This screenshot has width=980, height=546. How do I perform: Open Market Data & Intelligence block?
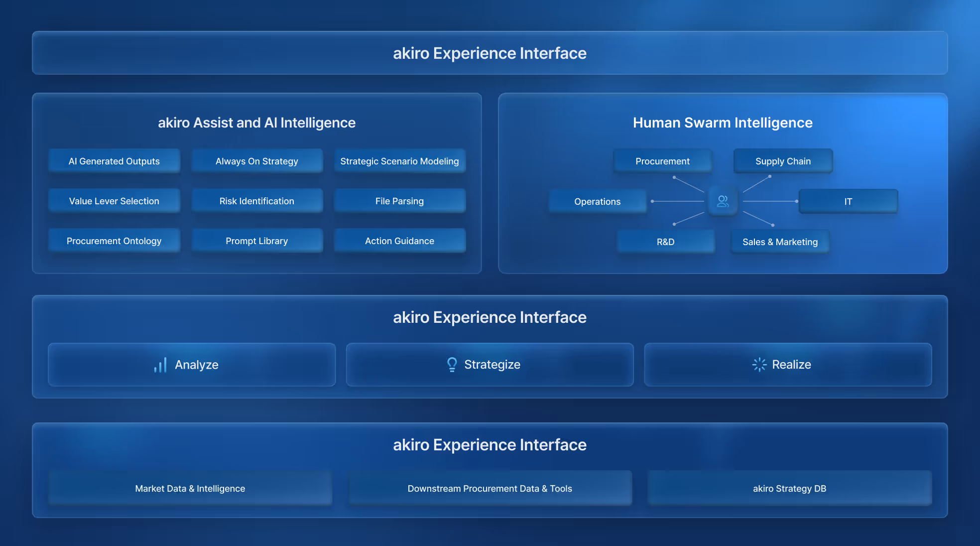tap(190, 488)
